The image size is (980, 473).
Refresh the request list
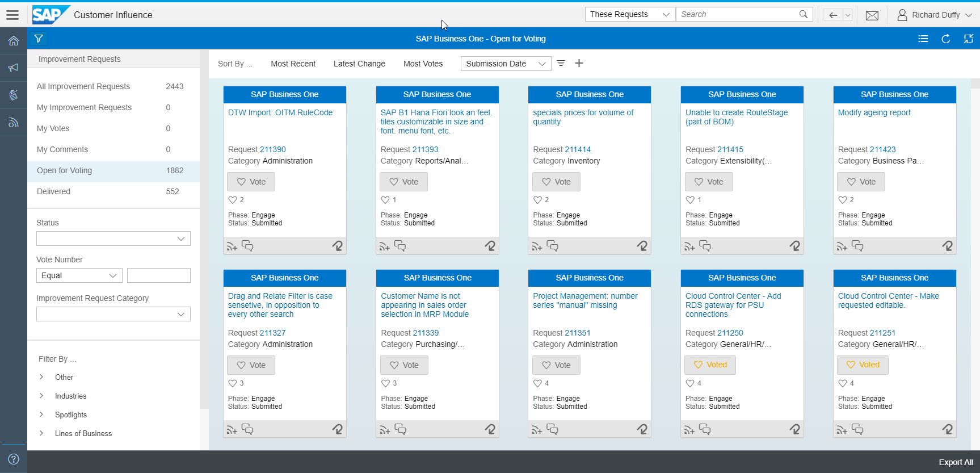[x=946, y=39]
